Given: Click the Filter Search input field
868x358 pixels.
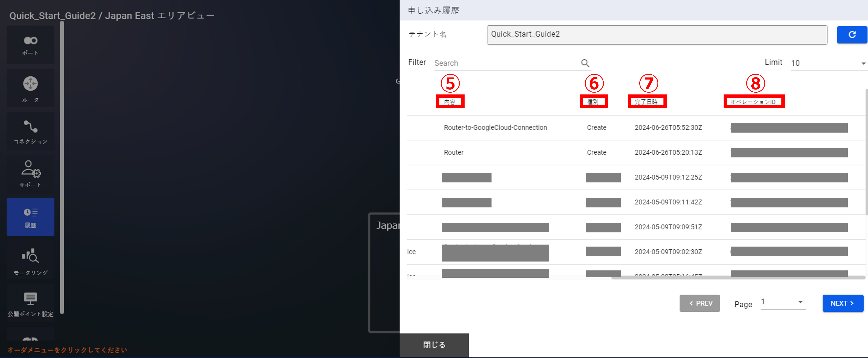Looking at the screenshot, I should [x=505, y=63].
